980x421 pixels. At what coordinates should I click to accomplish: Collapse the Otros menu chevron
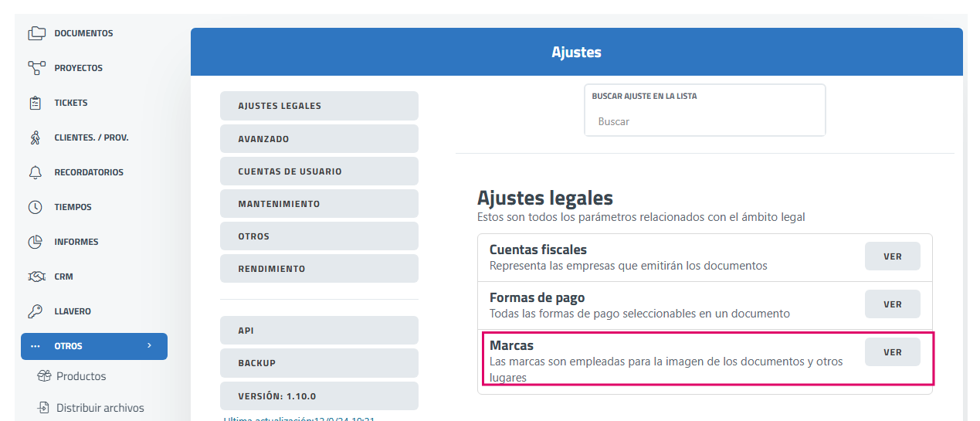click(x=149, y=346)
